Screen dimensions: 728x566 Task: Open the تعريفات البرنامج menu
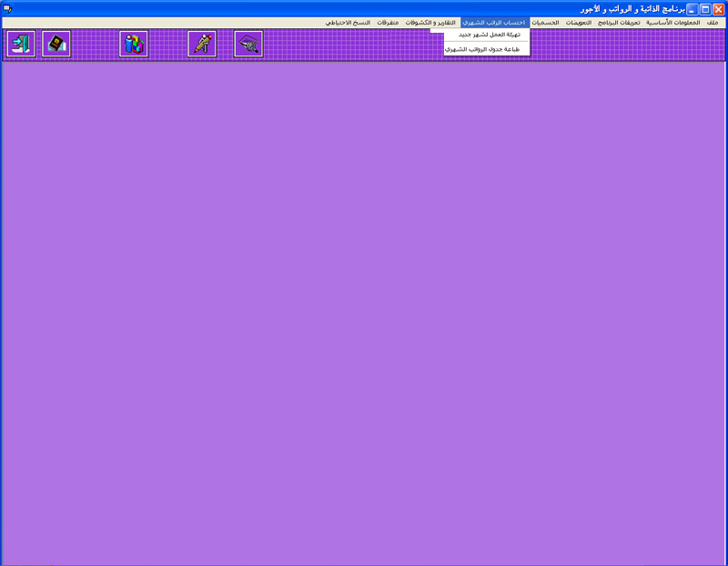[x=619, y=22]
